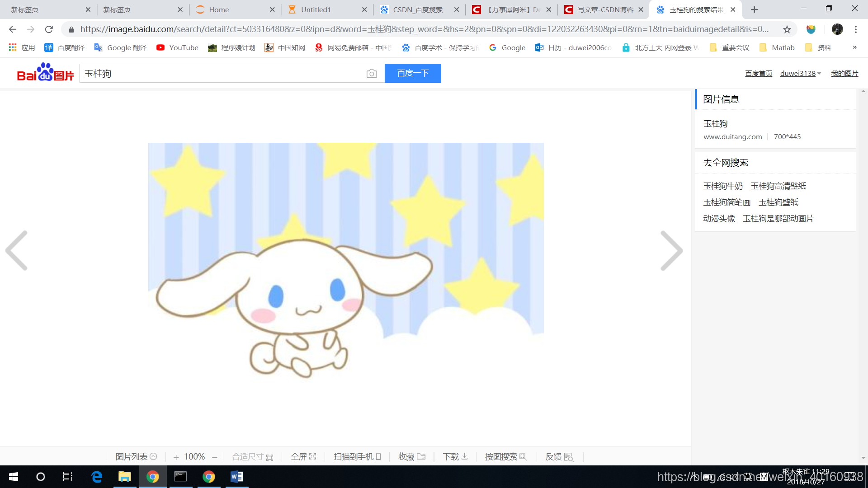Go to the next image with right arrow
Viewport: 868px width, 488px height.
tap(671, 250)
